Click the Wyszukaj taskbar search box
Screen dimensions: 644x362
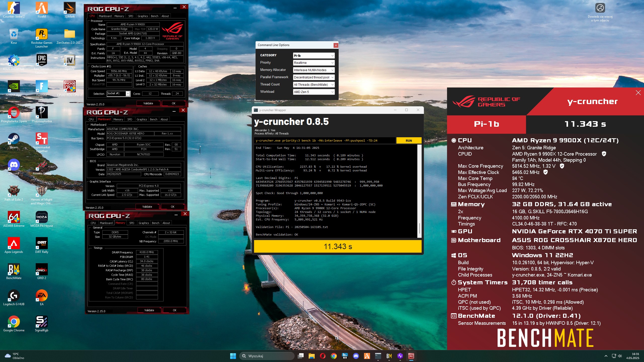pyautogui.click(x=267, y=356)
